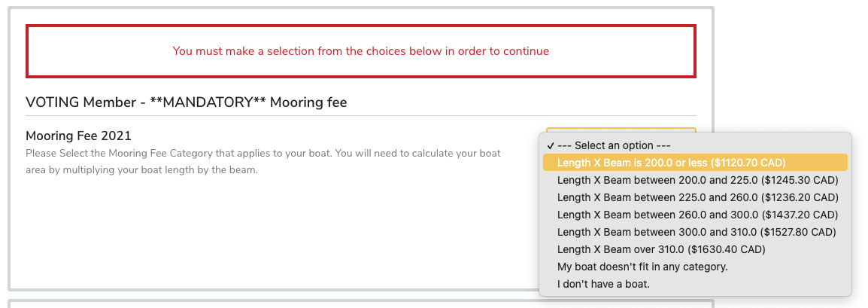Click the 'Please Select the Mooring Fee Category' description line
868x308 pixels.
point(263,154)
